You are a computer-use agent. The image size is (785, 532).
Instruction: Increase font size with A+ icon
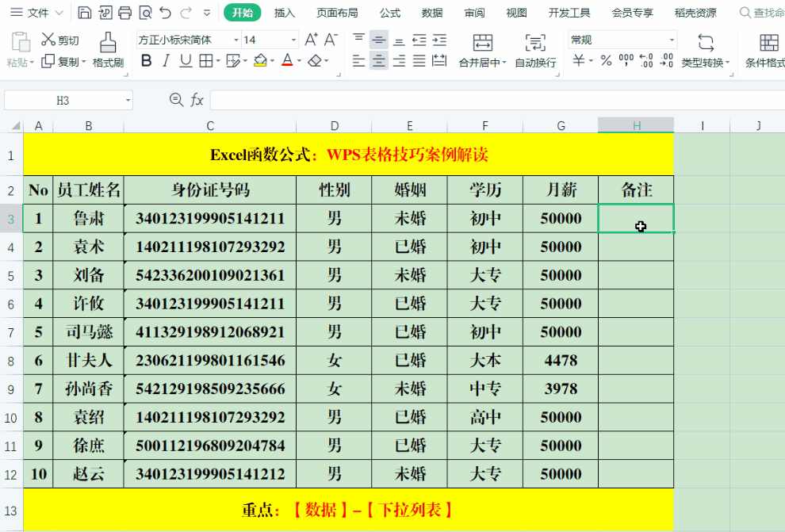312,40
